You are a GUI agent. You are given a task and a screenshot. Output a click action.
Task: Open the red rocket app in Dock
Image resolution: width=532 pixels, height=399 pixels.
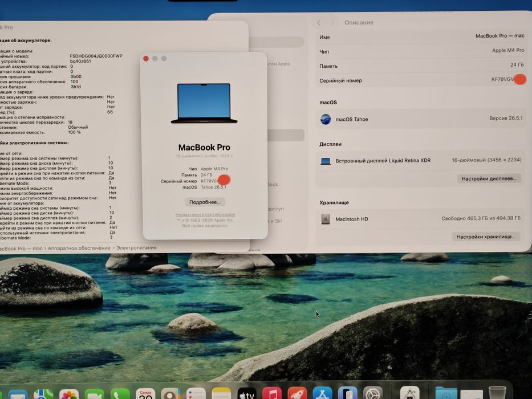[x=297, y=393]
